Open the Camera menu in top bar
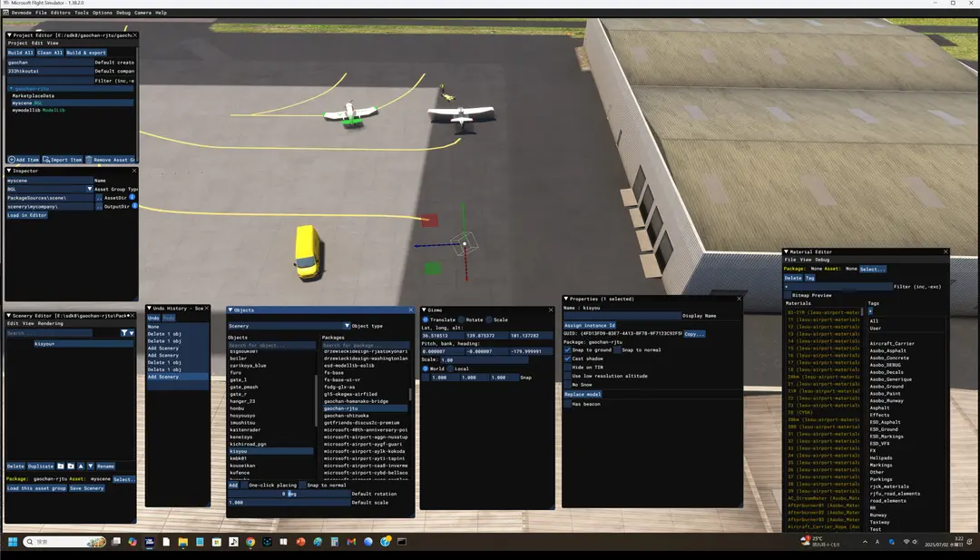Image resolution: width=980 pixels, height=560 pixels. point(142,13)
